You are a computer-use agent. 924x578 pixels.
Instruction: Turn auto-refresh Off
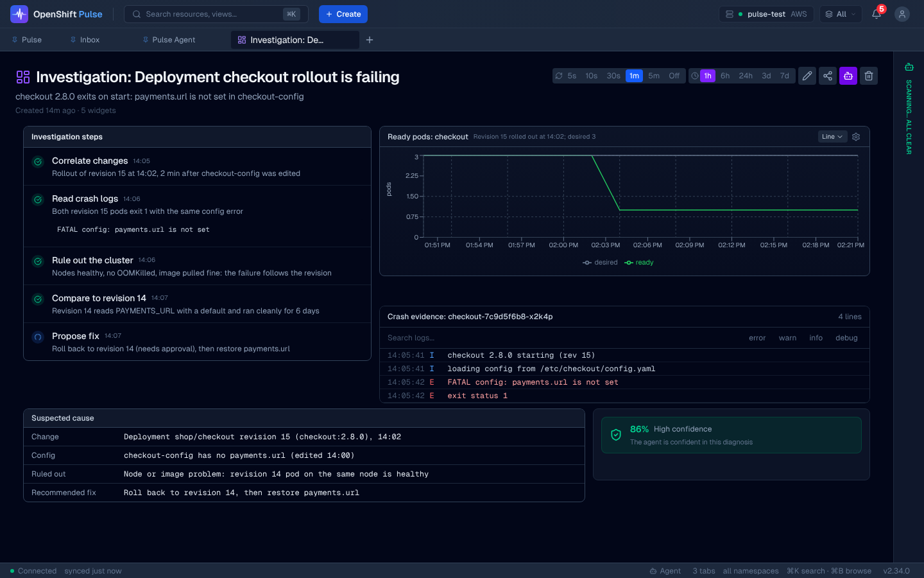pyautogui.click(x=674, y=76)
